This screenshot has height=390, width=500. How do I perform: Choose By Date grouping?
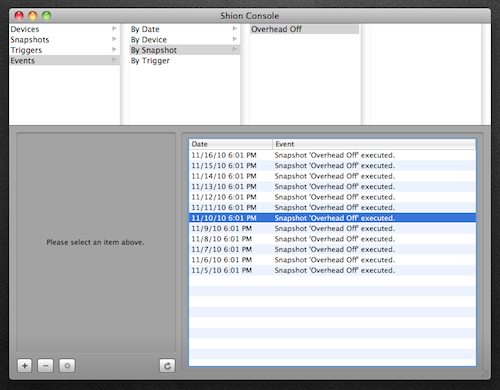tap(185, 29)
